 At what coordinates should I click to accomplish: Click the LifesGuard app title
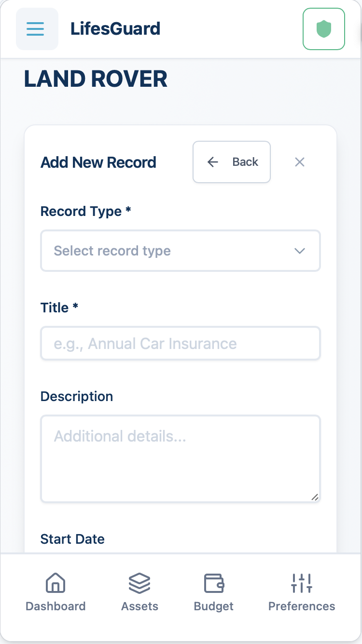115,29
